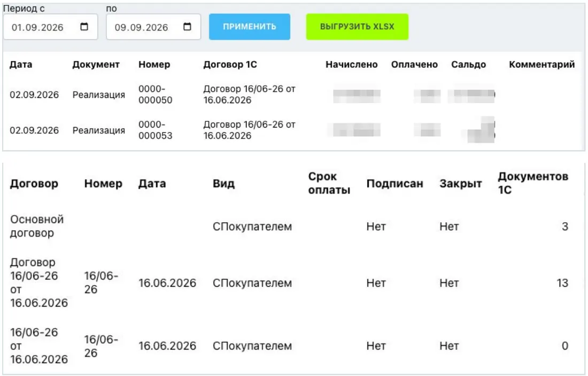Click Реализация in row 0000-000050
Screen dimensions: 588x376
click(x=99, y=95)
